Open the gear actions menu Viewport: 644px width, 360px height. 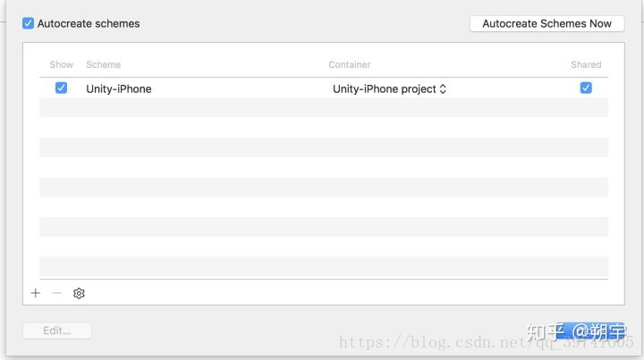click(79, 293)
